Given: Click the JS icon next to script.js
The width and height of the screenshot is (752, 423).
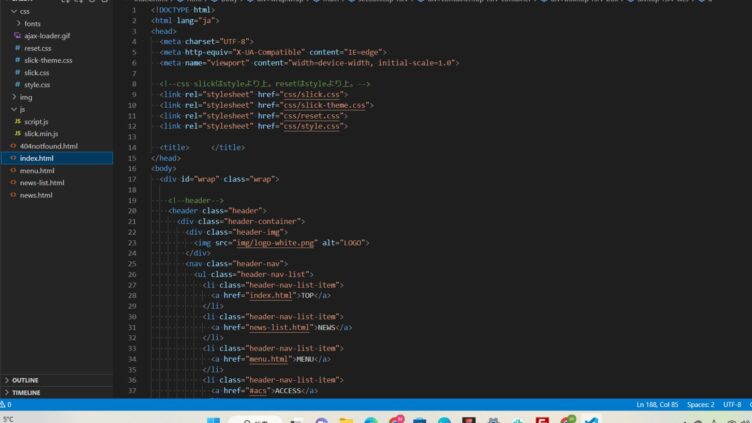Looking at the screenshot, I should 17,121.
